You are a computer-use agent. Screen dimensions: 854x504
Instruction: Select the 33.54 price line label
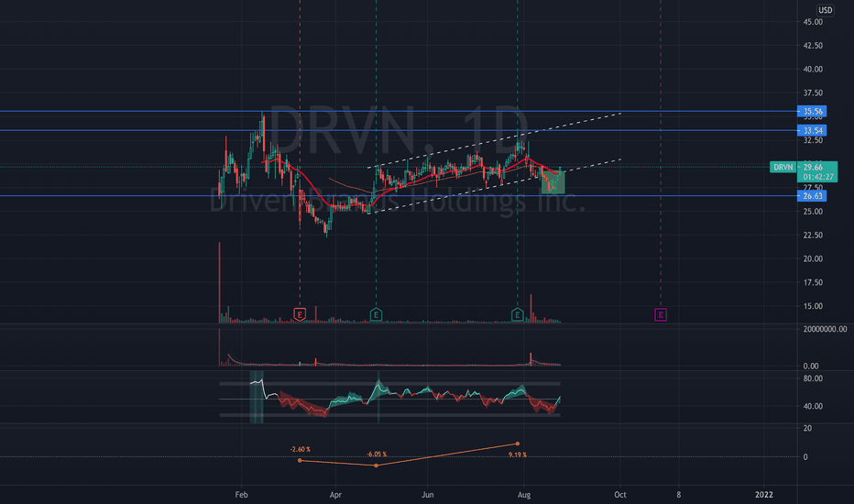tap(812, 130)
